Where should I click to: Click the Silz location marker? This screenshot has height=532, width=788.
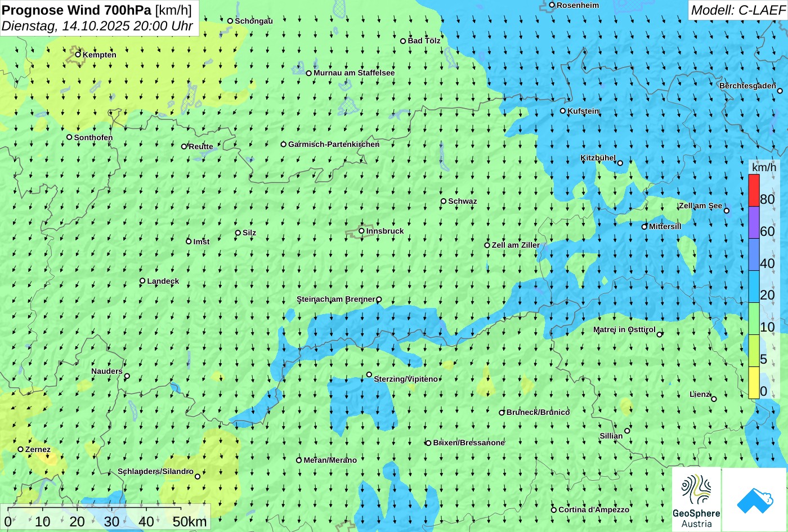(238, 233)
